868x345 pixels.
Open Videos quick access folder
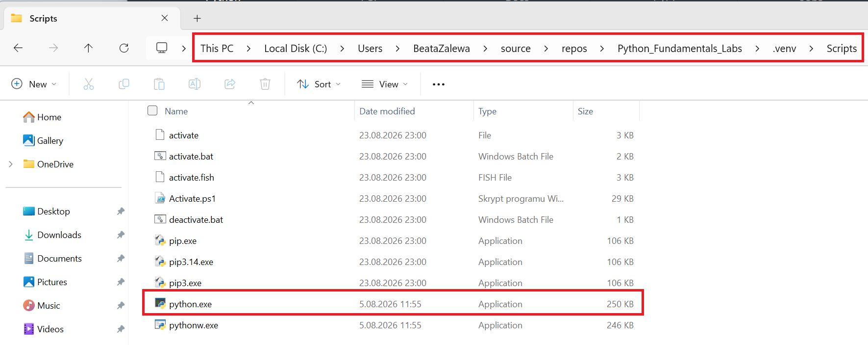point(43,329)
